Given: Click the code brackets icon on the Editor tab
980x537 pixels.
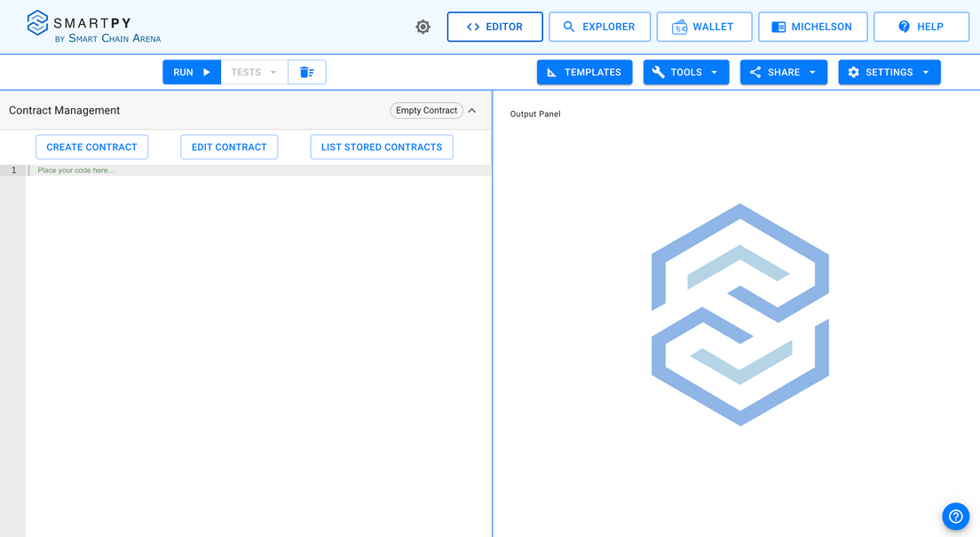Looking at the screenshot, I should (x=471, y=27).
